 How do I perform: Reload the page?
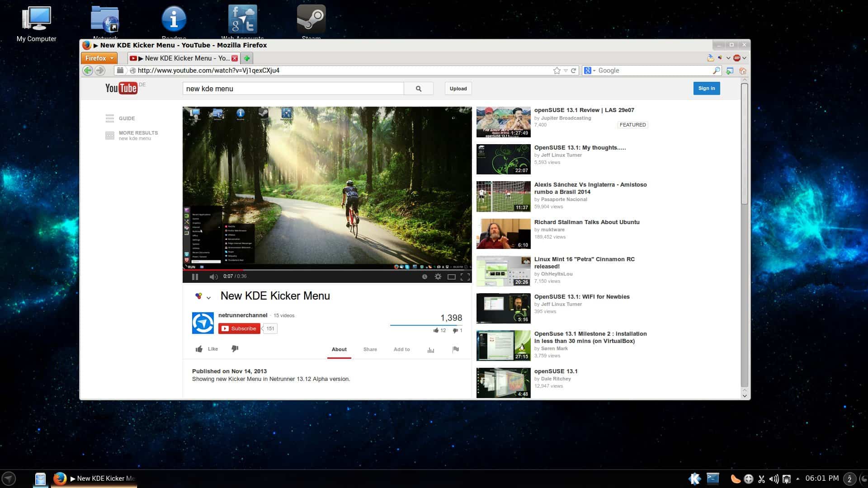[574, 70]
